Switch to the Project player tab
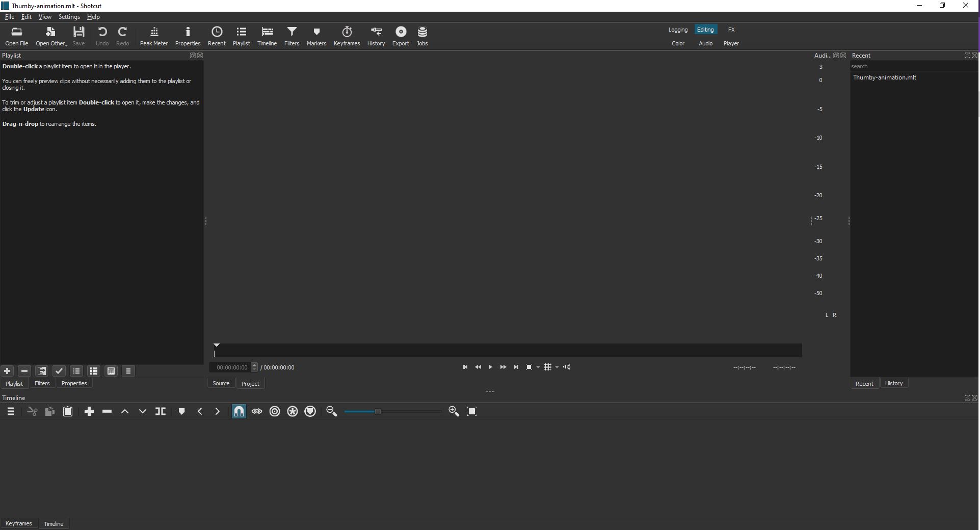The image size is (980, 530). tap(250, 384)
